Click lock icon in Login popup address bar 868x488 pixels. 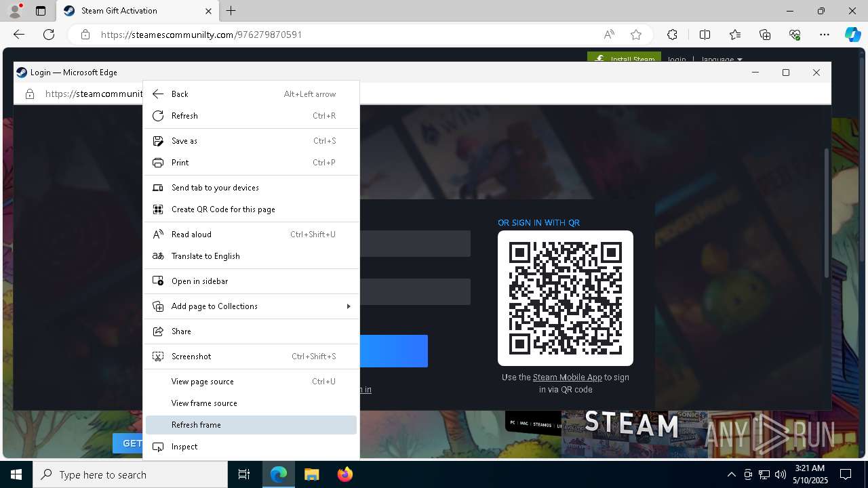tap(30, 94)
